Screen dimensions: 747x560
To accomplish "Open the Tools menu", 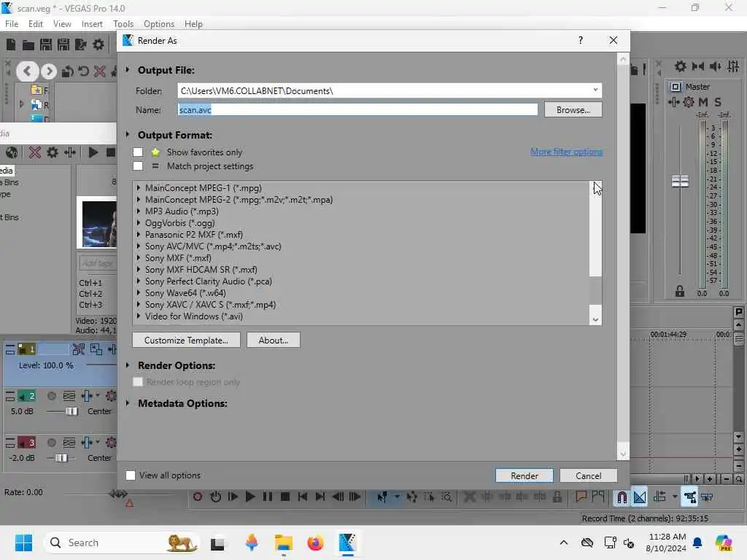I will [123, 24].
